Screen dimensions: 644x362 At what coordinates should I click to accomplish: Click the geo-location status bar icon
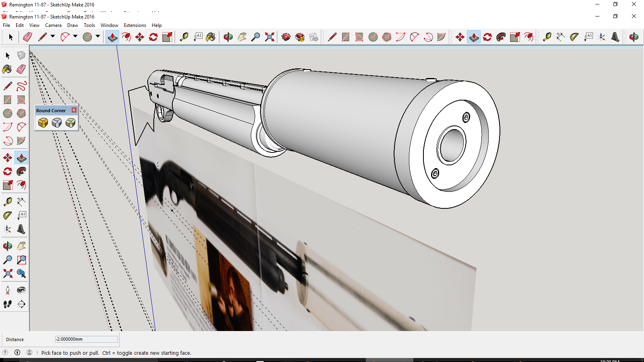point(5,352)
